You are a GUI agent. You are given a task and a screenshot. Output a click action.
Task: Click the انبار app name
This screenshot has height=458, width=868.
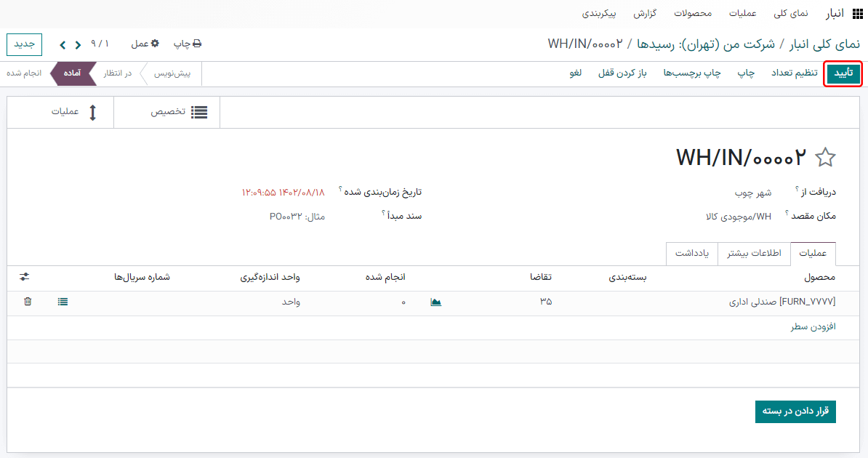pyautogui.click(x=835, y=14)
